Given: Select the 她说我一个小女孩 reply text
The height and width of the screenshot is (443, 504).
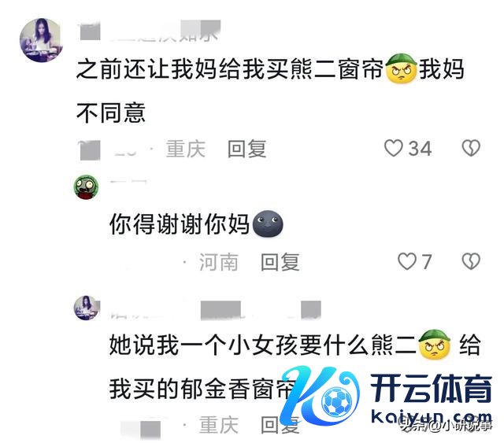Looking at the screenshot, I should [295, 367].
